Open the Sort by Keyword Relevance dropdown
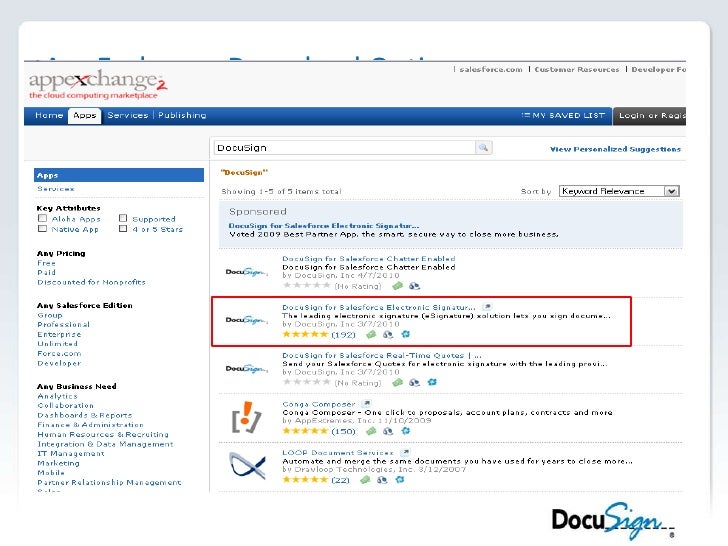The height and width of the screenshot is (546, 728). 619,191
